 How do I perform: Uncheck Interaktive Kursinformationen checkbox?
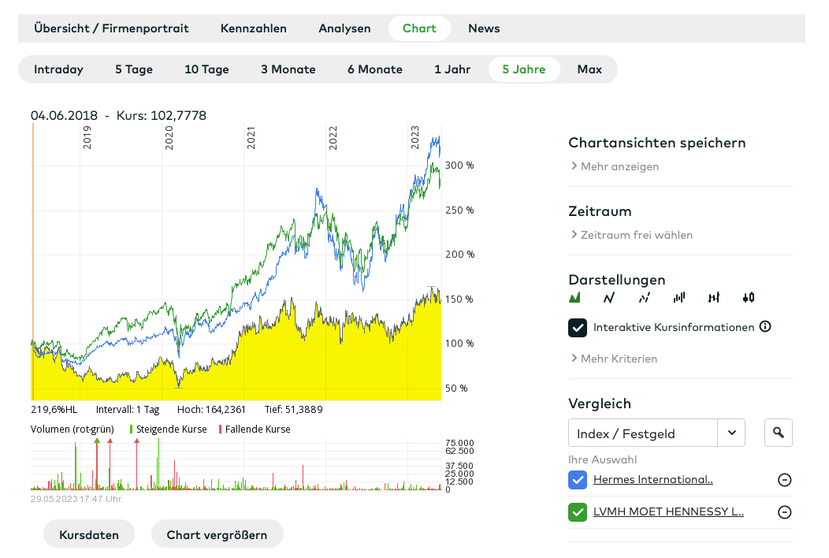click(577, 327)
